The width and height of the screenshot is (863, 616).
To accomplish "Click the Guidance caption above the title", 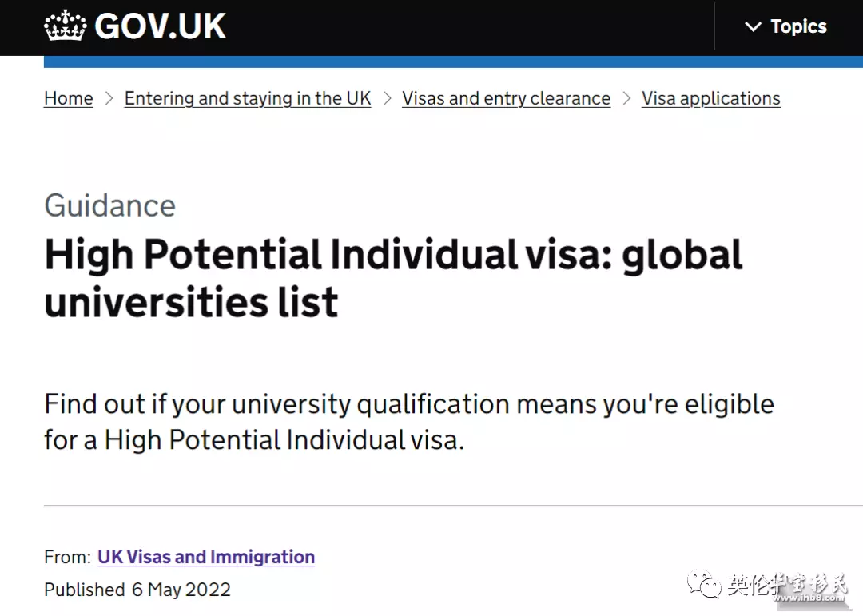I will tap(110, 205).
